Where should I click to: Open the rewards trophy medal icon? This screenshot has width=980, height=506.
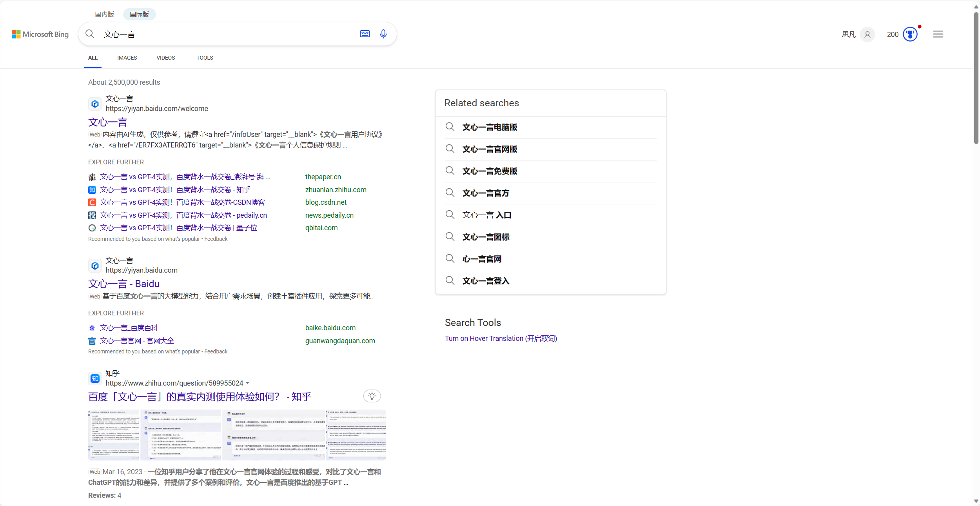[910, 34]
